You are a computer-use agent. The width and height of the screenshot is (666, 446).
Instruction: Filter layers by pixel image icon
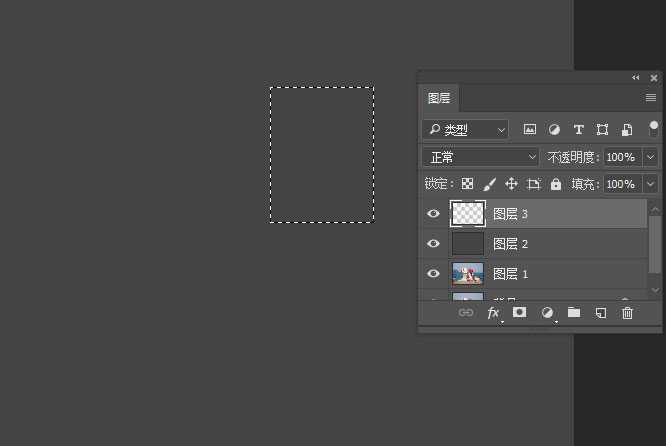(x=529, y=129)
